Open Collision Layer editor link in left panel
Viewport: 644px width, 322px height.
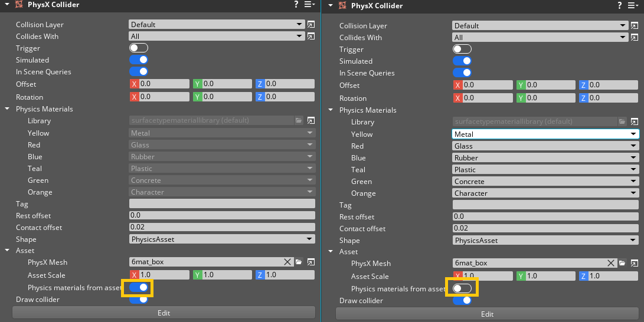coord(311,25)
